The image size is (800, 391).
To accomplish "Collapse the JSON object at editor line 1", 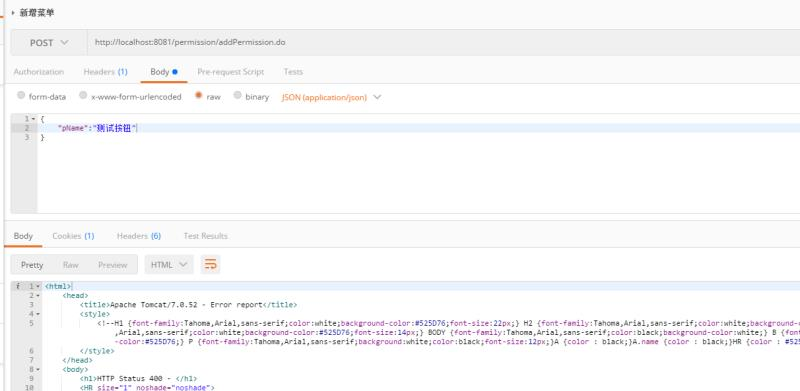I will coord(34,118).
